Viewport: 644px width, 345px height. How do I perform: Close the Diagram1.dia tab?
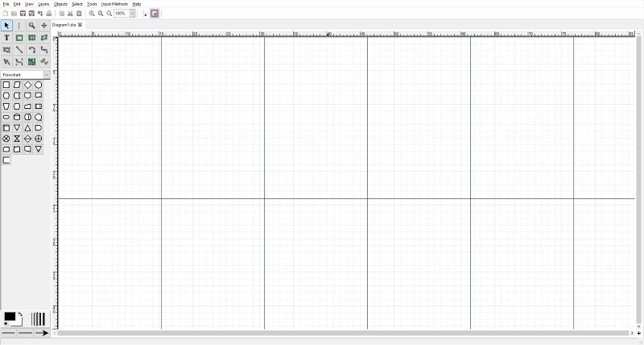[80, 25]
